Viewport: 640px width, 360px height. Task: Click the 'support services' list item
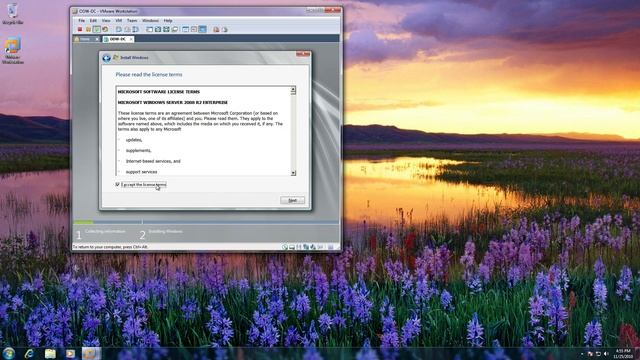tap(141, 171)
